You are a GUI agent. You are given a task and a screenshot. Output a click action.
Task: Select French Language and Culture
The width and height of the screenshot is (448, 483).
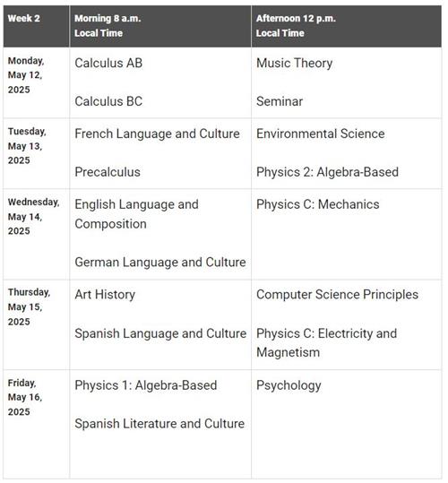(158, 134)
